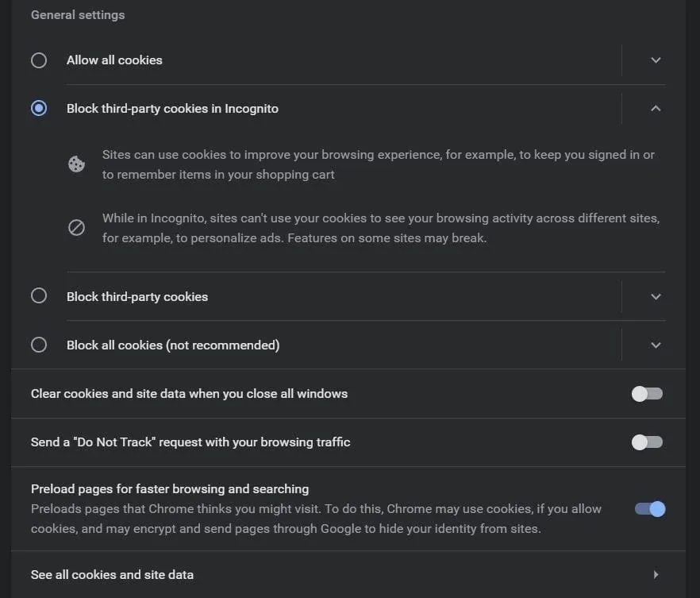Click the blocked circle icon near the Incognito text

(76, 228)
